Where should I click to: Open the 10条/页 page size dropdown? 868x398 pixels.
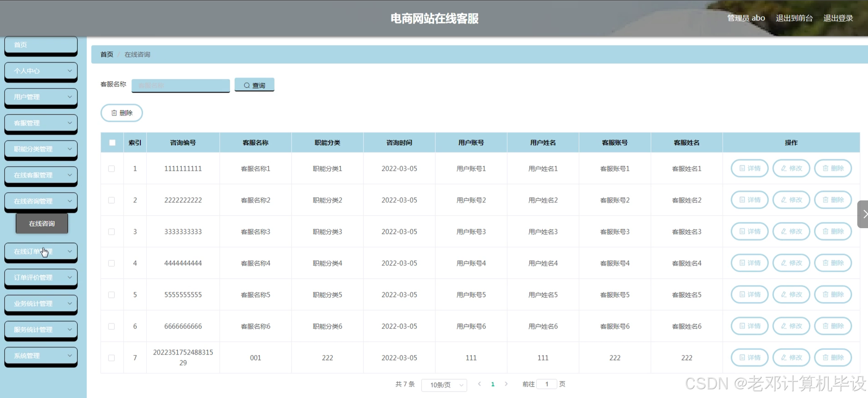coord(444,385)
